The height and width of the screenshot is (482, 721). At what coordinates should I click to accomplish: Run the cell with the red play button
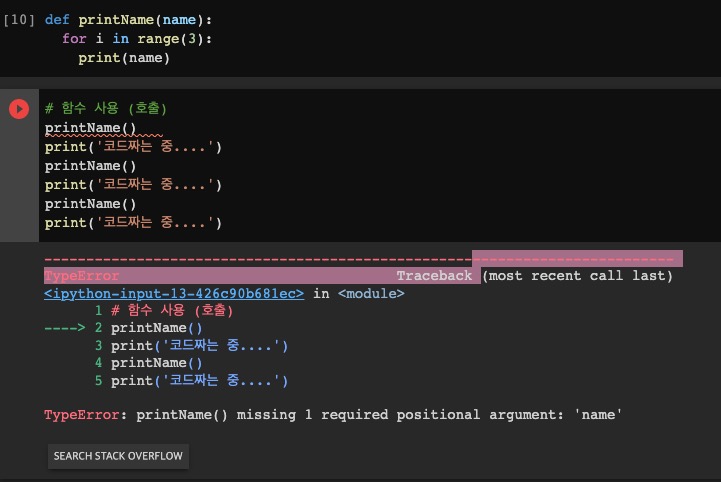pyautogui.click(x=19, y=109)
